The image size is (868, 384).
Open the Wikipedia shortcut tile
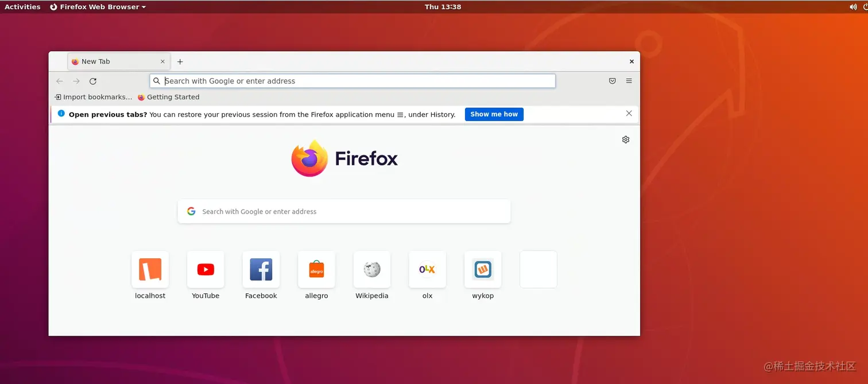(x=372, y=269)
